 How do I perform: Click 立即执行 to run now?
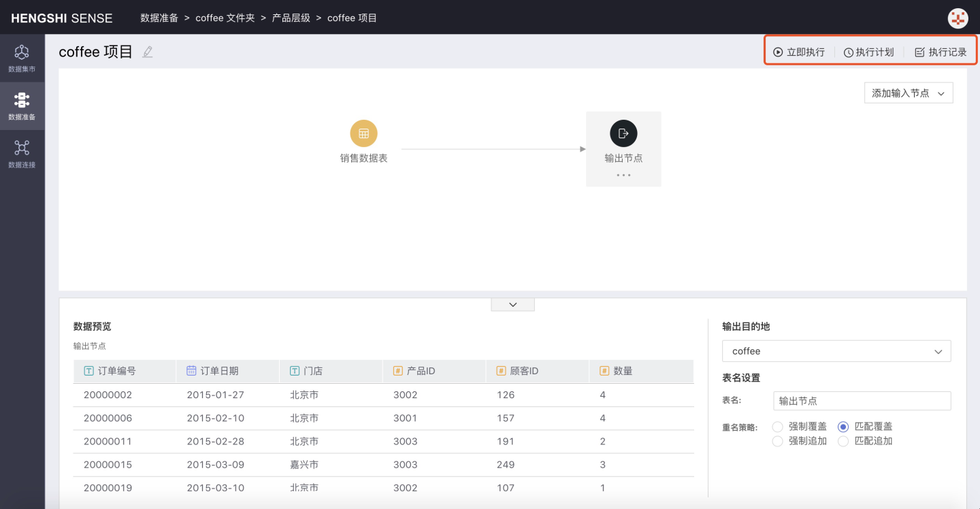pyautogui.click(x=799, y=52)
